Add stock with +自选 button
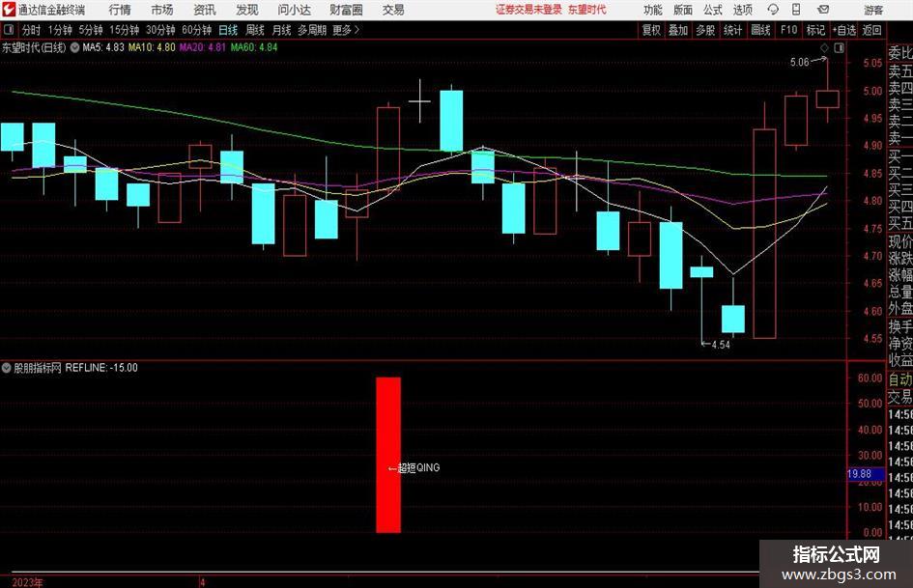 click(x=844, y=30)
